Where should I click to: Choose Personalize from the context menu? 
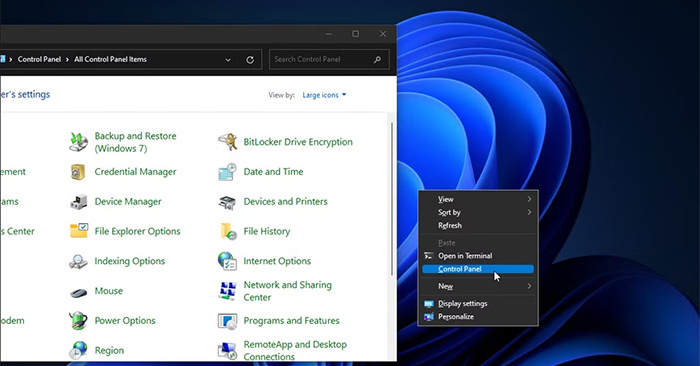click(x=478, y=316)
